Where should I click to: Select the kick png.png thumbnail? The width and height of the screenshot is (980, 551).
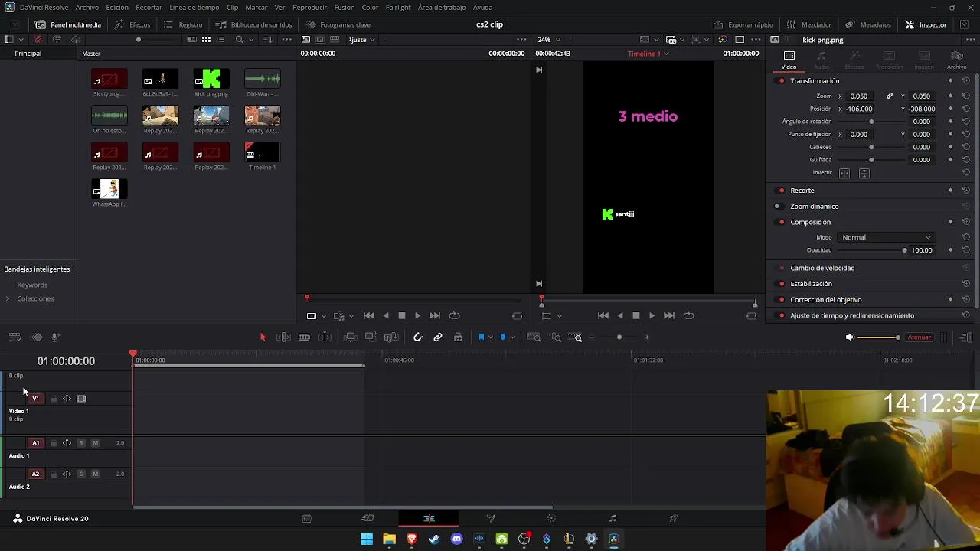(211, 79)
